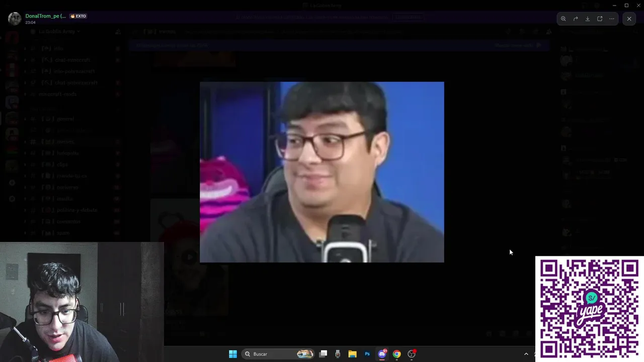This screenshot has width=644, height=362.
Task: Click the enlarged meme image preview
Action: [322, 172]
